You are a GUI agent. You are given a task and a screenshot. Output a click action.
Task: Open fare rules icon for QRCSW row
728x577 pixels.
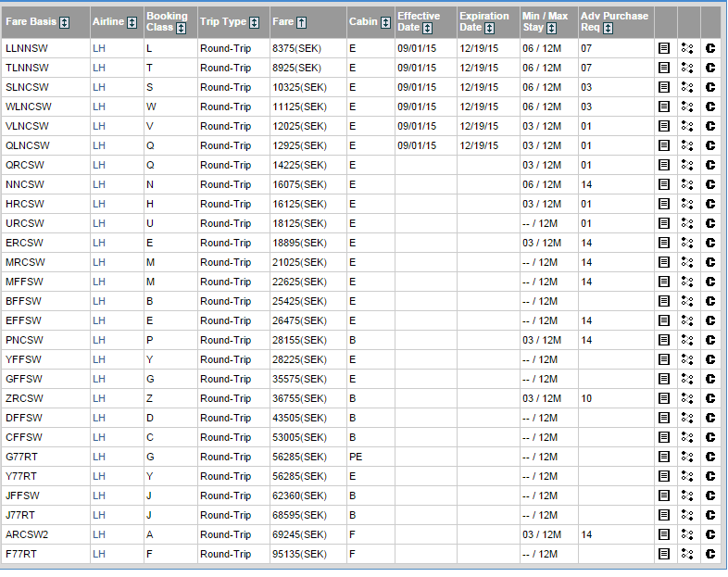tap(663, 165)
